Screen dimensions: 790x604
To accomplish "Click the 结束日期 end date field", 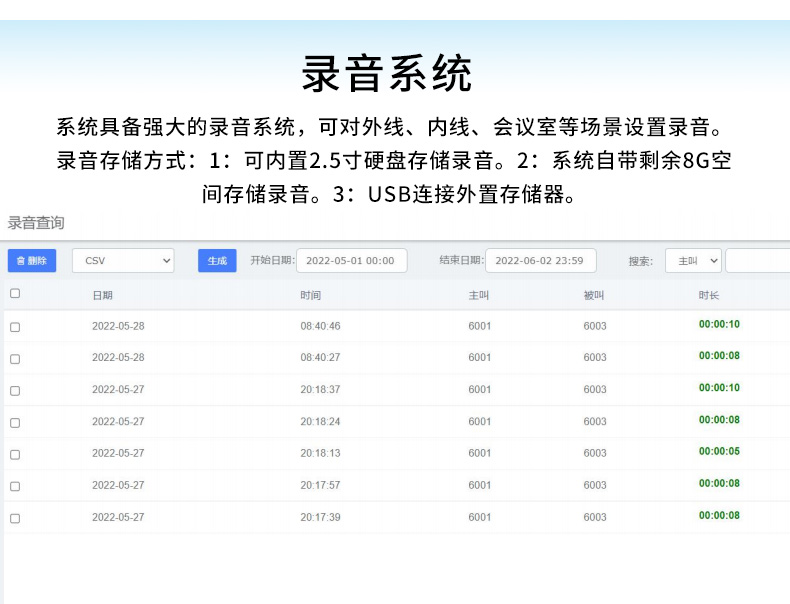I will click(x=540, y=260).
